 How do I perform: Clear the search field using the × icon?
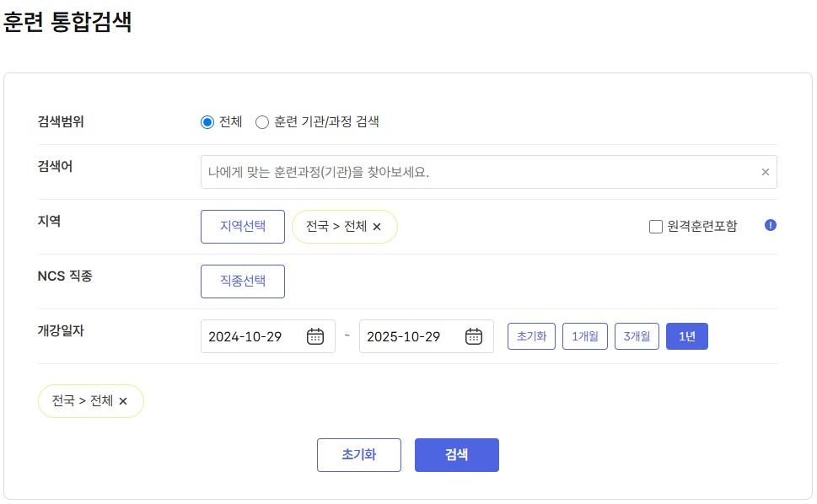(x=766, y=172)
